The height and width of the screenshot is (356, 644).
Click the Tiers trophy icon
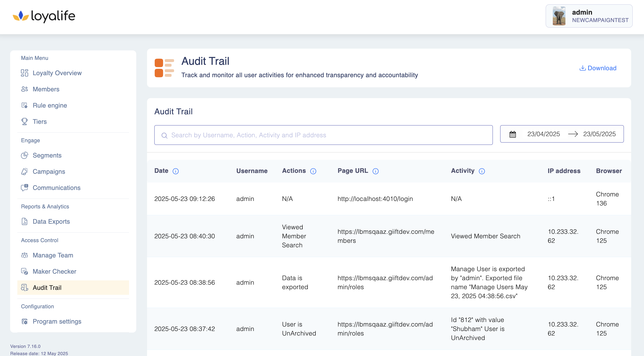25,122
